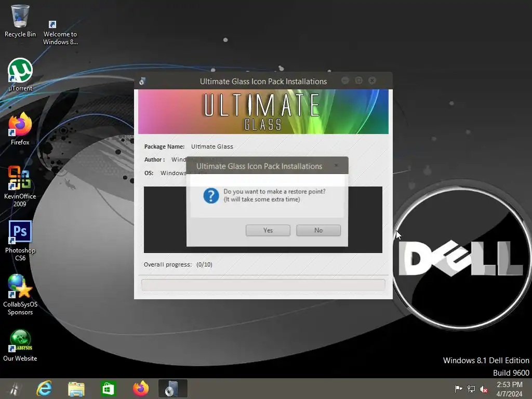The height and width of the screenshot is (399, 532).
Task: Select the Photoshop CS6 desktop icon
Action: point(20,241)
